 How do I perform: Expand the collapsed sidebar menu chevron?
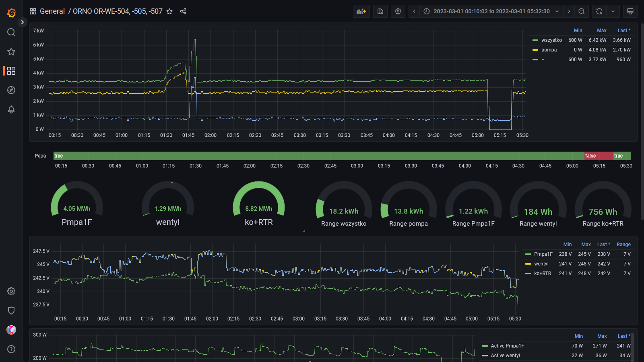[x=23, y=22]
